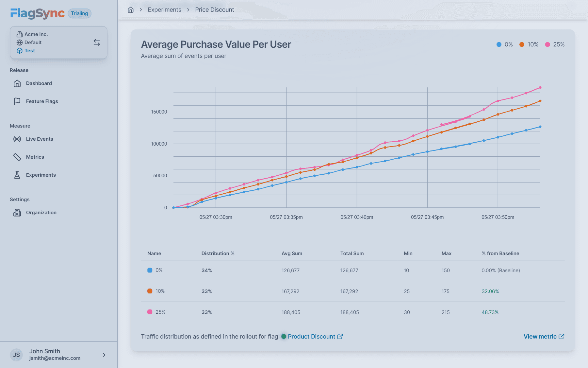Click the building icon next to Acme Inc.
Image resolution: width=588 pixels, height=368 pixels.
[x=20, y=34]
